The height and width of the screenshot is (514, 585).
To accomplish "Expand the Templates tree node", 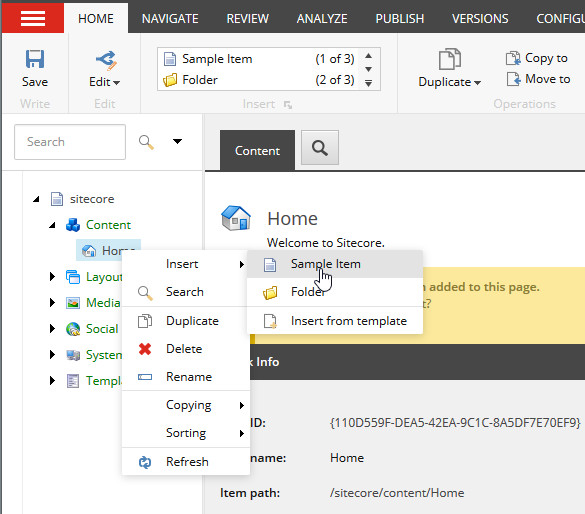I will (x=52, y=380).
